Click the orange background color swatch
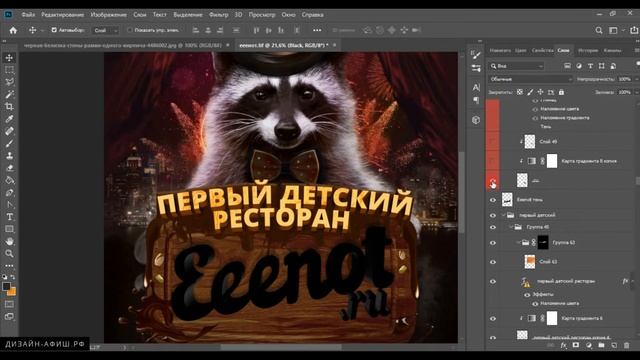Screen dimensions: 640x360 [12, 292]
